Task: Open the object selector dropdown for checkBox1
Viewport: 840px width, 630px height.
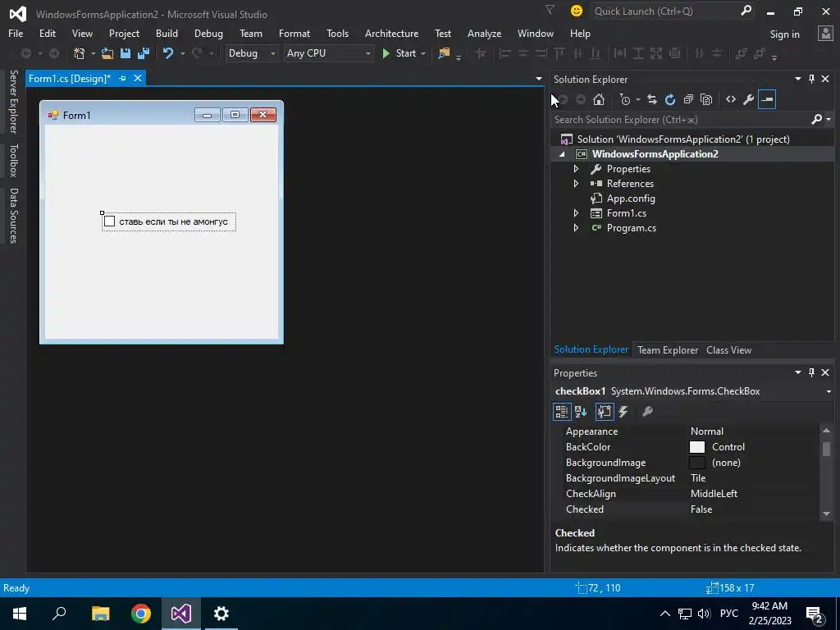Action: click(829, 391)
